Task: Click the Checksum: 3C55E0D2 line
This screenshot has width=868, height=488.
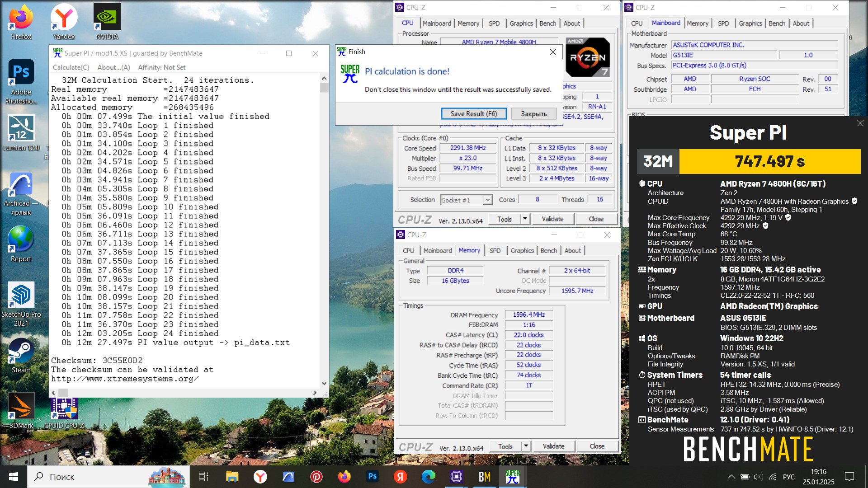Action: tap(97, 361)
